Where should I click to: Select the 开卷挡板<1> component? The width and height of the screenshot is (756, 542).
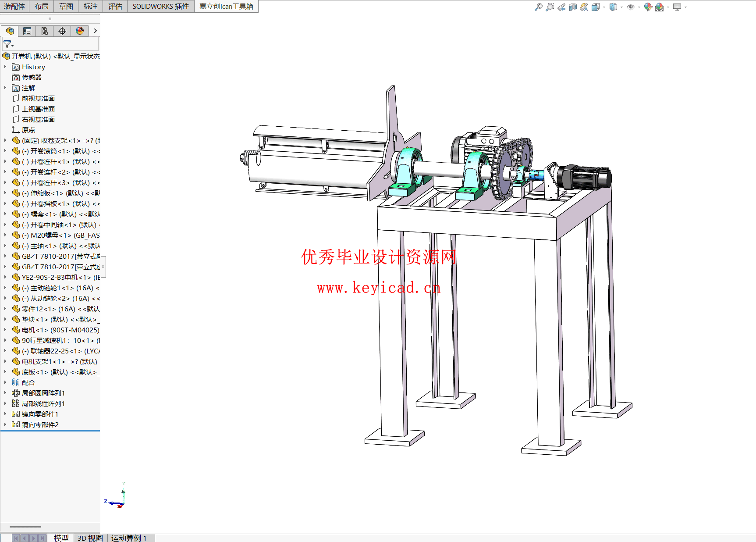coord(56,203)
